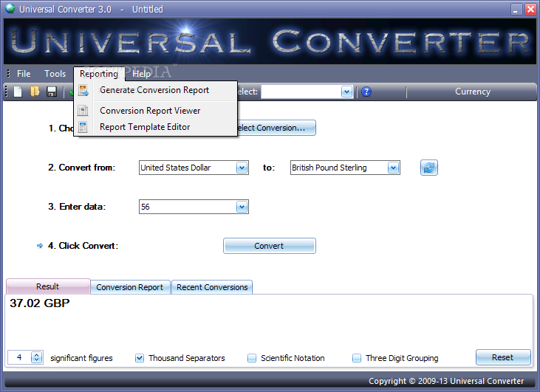Choose Conversion Report Viewer menu item
Viewport: 540px width, 392px height.
point(156,111)
